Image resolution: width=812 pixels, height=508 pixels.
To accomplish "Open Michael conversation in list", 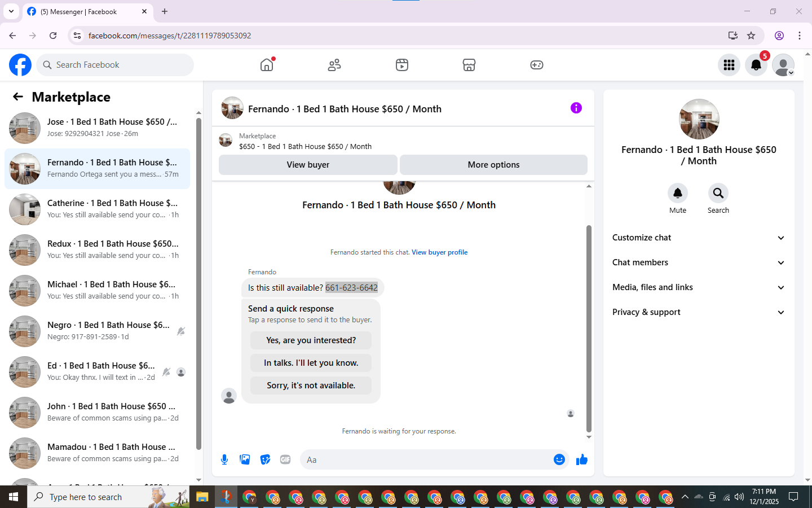I will 97,291.
